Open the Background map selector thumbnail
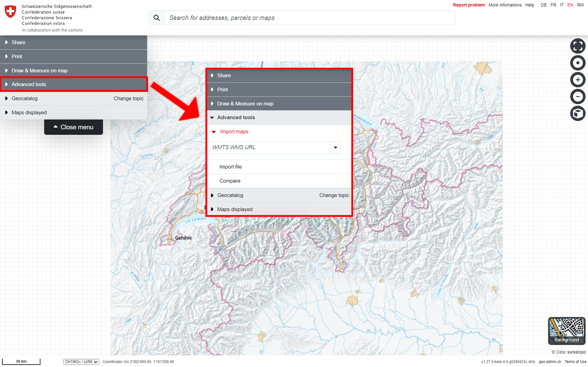 pos(566,331)
